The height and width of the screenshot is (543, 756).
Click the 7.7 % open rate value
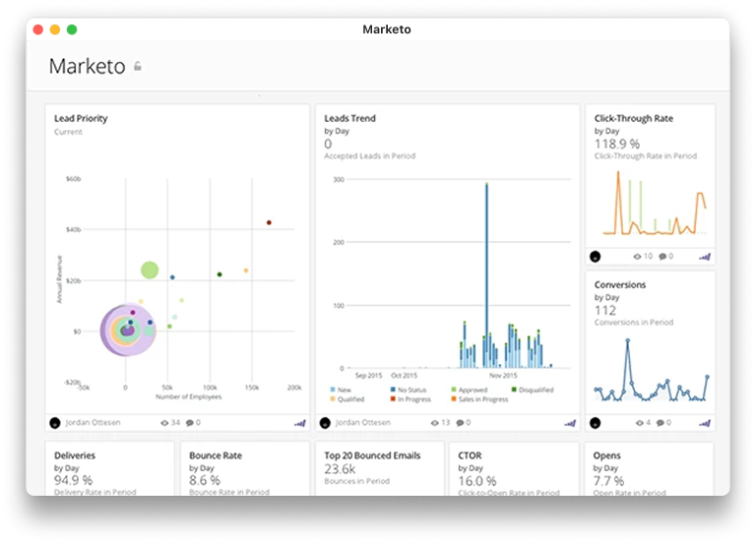pos(608,481)
